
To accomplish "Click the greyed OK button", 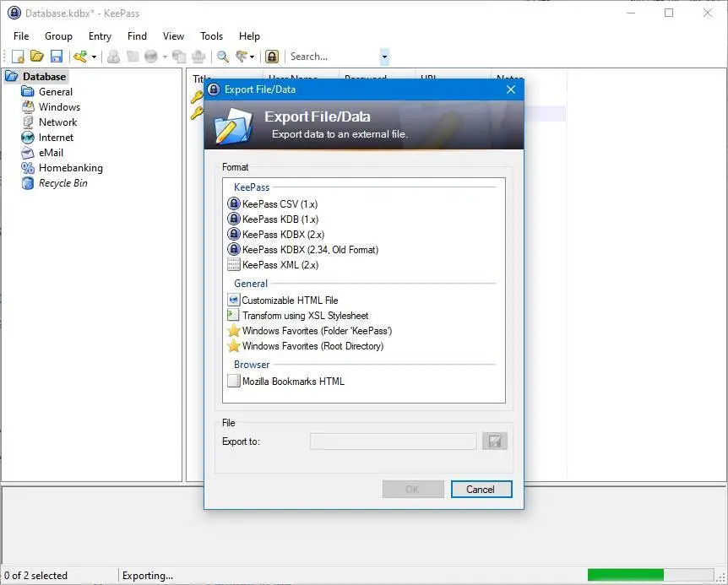I will click(413, 489).
